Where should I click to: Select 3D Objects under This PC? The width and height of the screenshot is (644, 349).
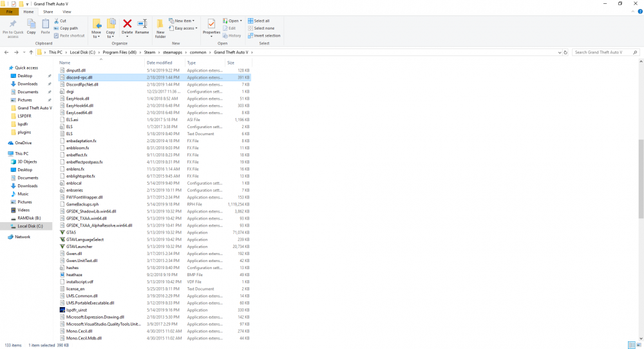point(27,162)
